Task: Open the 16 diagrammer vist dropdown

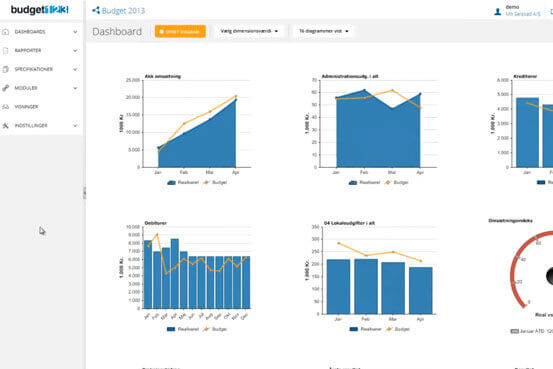Action: 323,31
